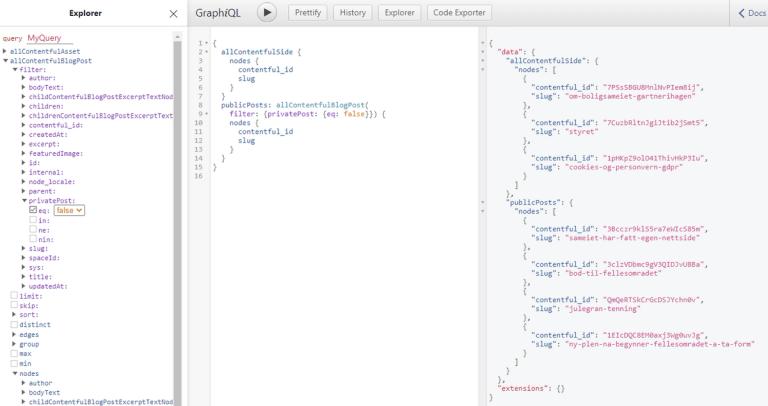Screen dimensions: 768x406
Task: Click the "julegran-tenning" slug value
Action: (603, 309)
